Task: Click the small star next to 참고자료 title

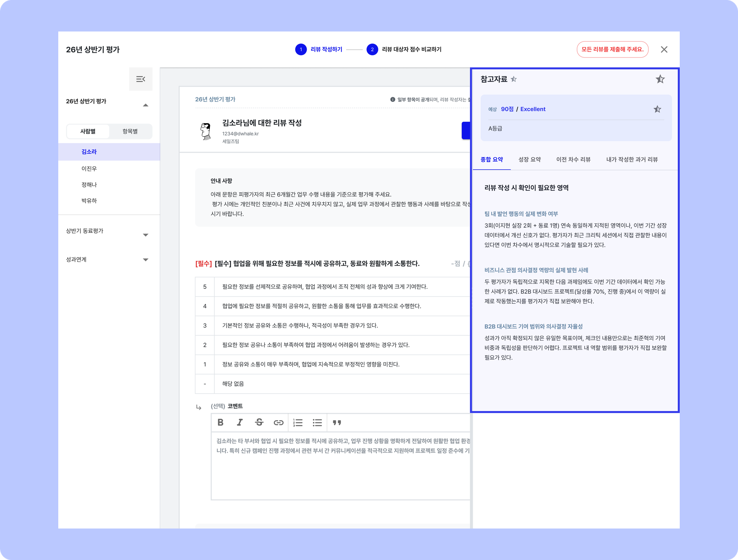Action: (x=514, y=79)
